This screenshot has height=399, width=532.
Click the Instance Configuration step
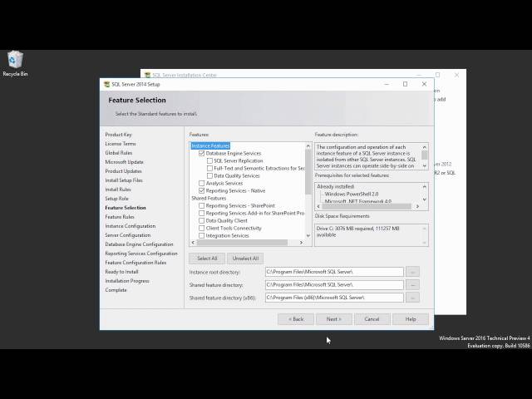click(x=131, y=226)
